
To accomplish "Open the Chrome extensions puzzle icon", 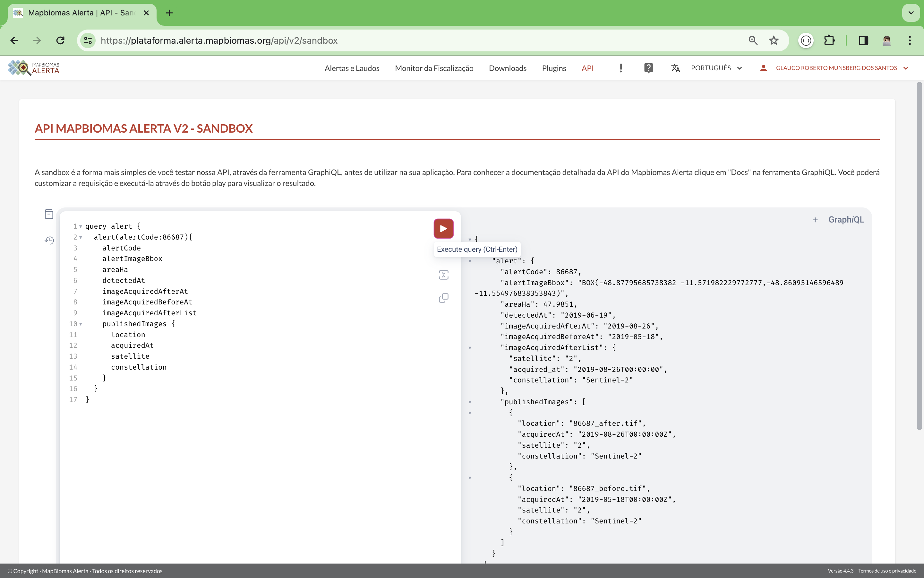I will pyautogui.click(x=829, y=40).
